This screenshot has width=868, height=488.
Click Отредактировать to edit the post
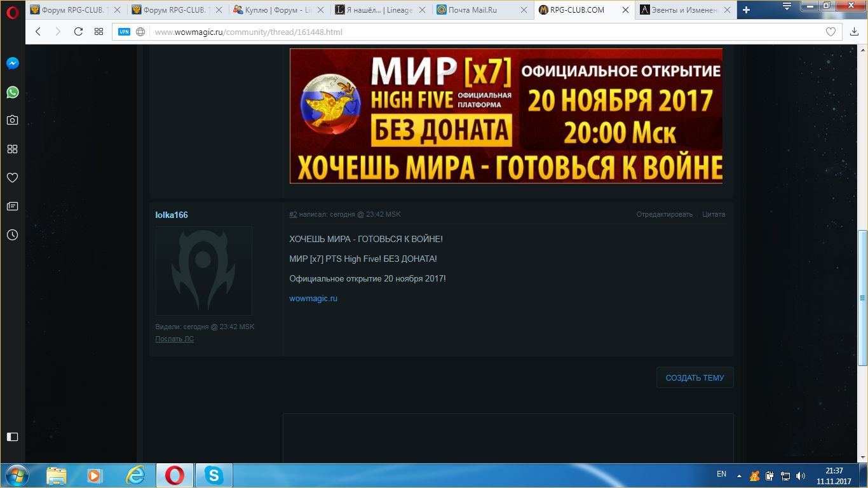tap(665, 214)
